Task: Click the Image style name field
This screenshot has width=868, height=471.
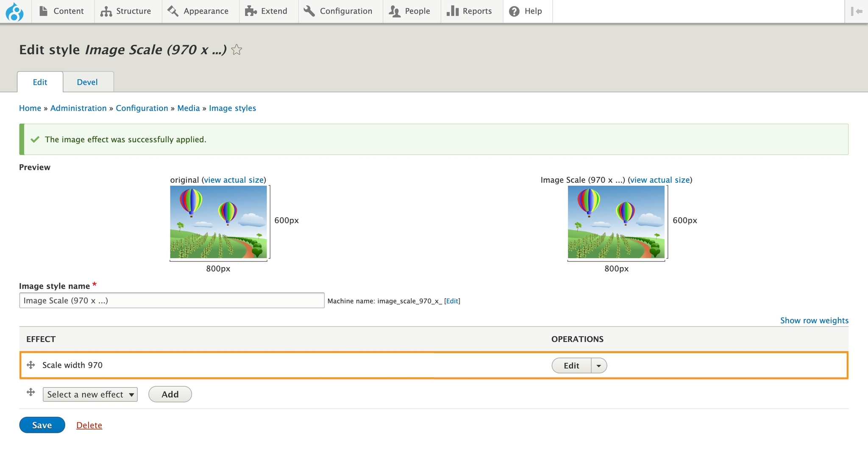Action: point(172,301)
